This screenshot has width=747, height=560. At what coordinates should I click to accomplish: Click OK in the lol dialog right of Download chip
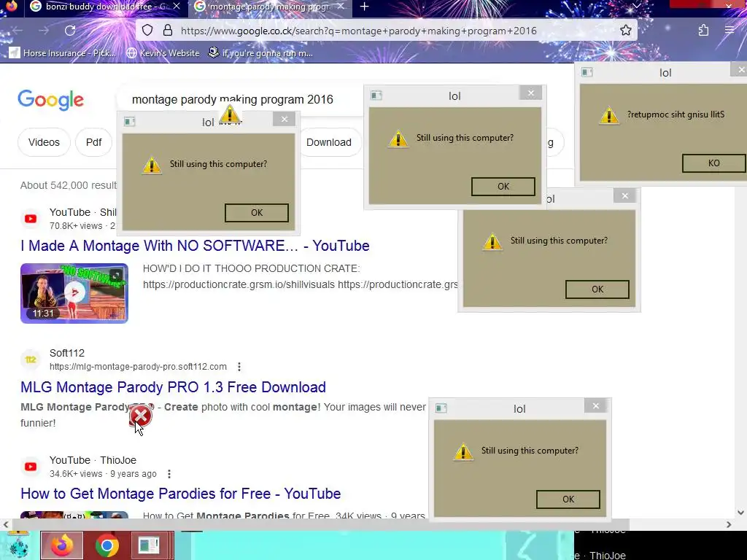coord(503,187)
